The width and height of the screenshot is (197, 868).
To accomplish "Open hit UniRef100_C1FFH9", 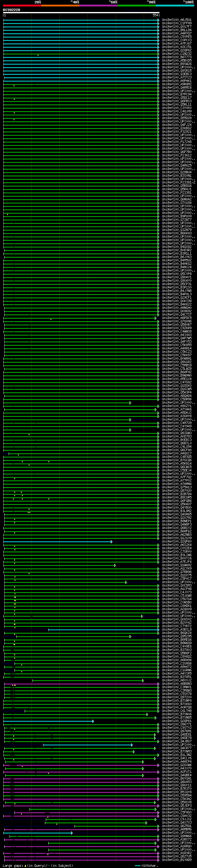I will pyautogui.click(x=176, y=23).
